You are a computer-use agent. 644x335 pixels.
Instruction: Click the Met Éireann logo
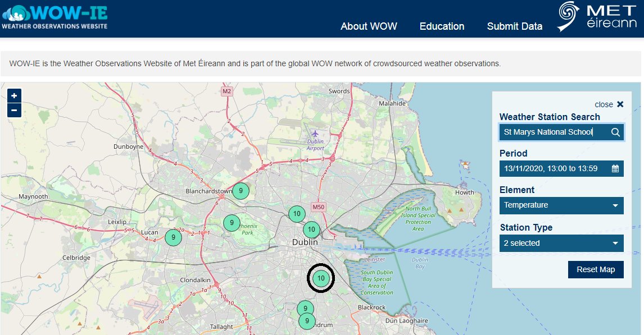pyautogui.click(x=597, y=17)
